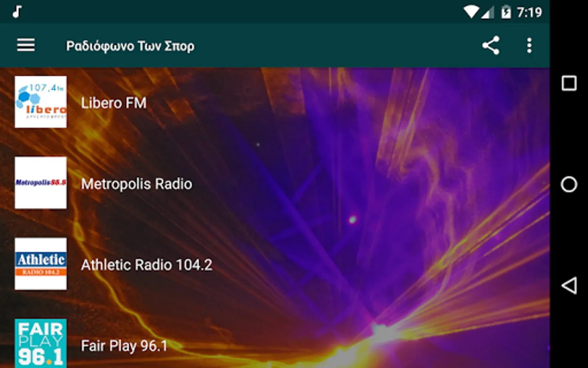Select Fair Play 96.1 station name
Image resolution: width=588 pixels, height=368 pixels.
[124, 346]
